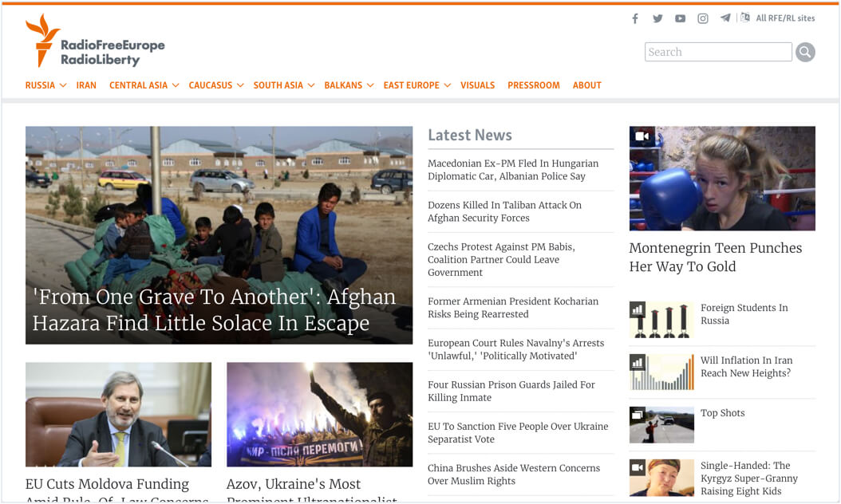The image size is (841, 504).
Task: Open the Afghan Hazara lead photo
Action: 219,234
